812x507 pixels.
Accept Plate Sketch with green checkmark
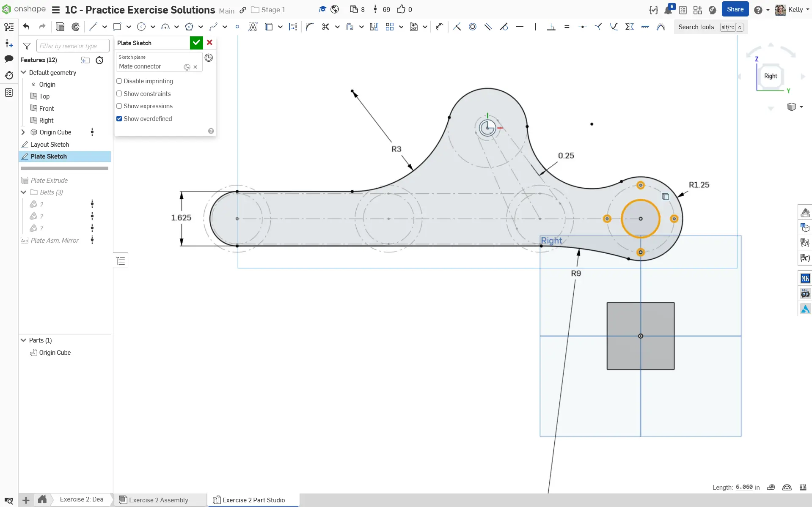[196, 43]
